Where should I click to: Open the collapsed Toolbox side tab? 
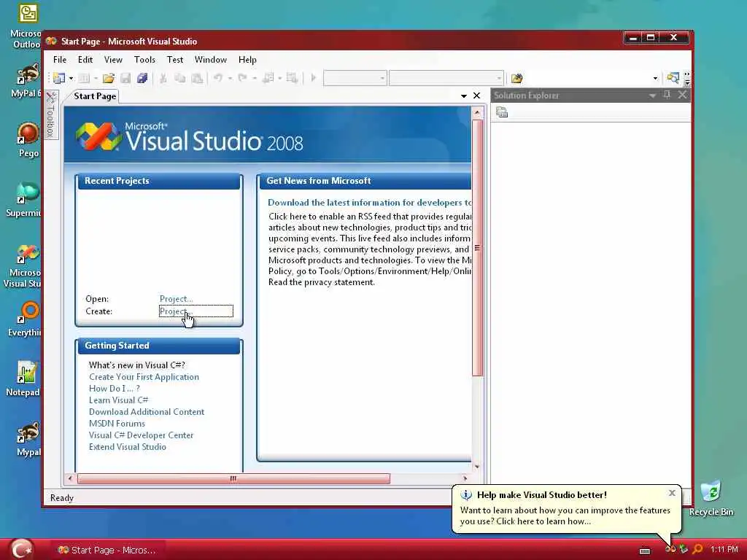coord(51,114)
